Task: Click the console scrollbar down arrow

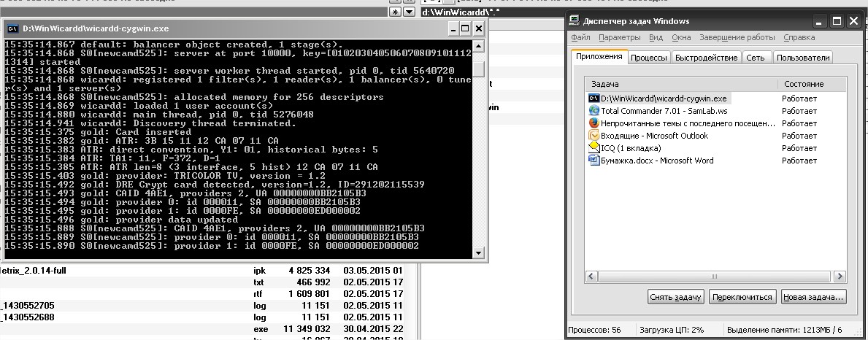Action: pos(478,253)
